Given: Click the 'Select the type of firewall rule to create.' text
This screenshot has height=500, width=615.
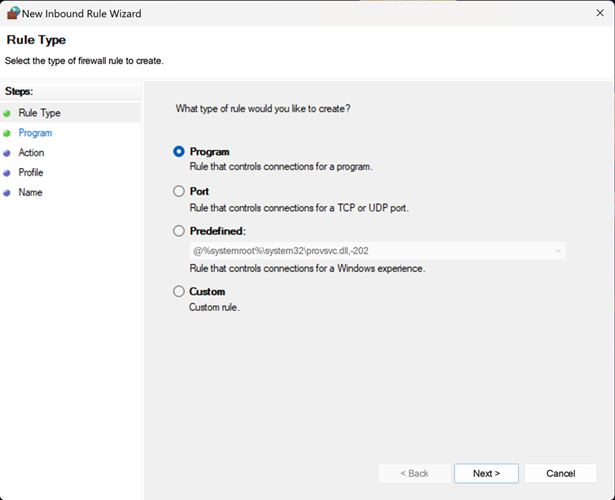Looking at the screenshot, I should (x=84, y=61).
